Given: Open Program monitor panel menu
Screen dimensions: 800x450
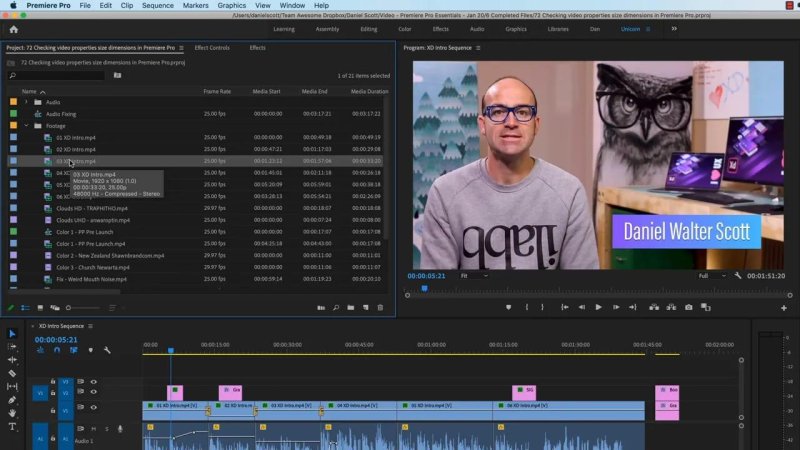Looking at the screenshot, I should (478, 48).
